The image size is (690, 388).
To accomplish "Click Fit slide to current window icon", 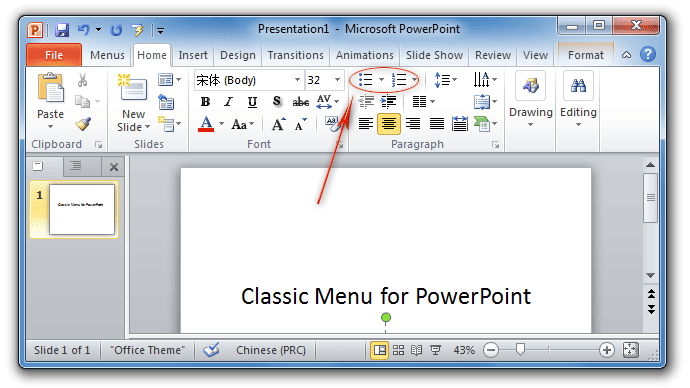I will 631,350.
